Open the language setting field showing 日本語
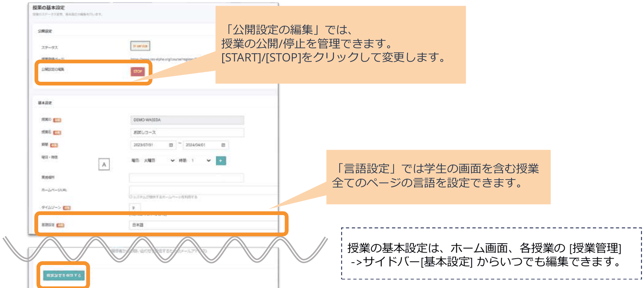The width and height of the screenshot is (644, 288). coord(203,225)
